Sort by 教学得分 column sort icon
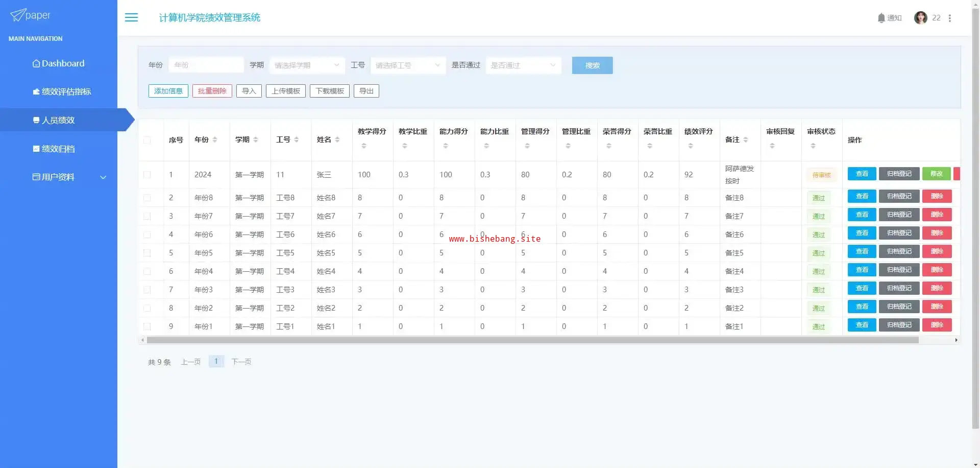Image resolution: width=980 pixels, height=468 pixels. (364, 146)
